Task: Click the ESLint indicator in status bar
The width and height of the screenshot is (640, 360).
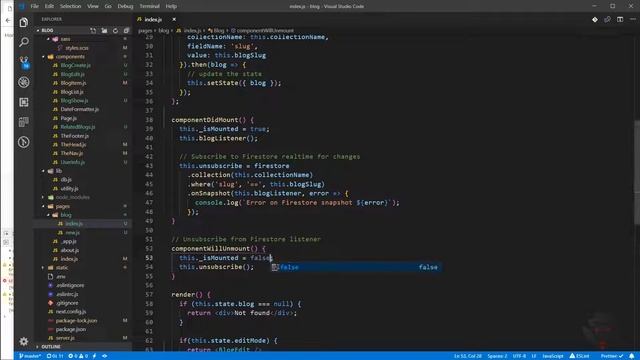Action: coord(579,356)
